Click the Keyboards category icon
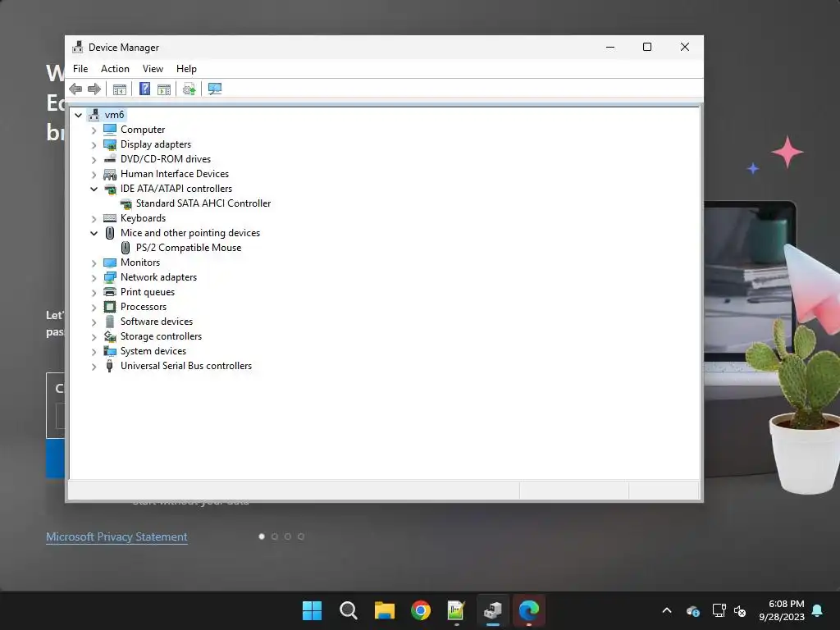The image size is (840, 630). pyautogui.click(x=110, y=218)
